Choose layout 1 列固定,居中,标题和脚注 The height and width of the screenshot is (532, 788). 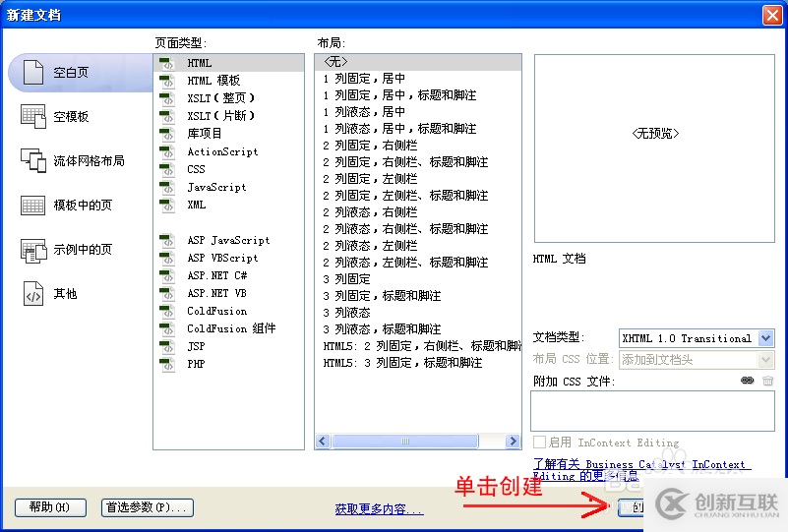coord(418,95)
